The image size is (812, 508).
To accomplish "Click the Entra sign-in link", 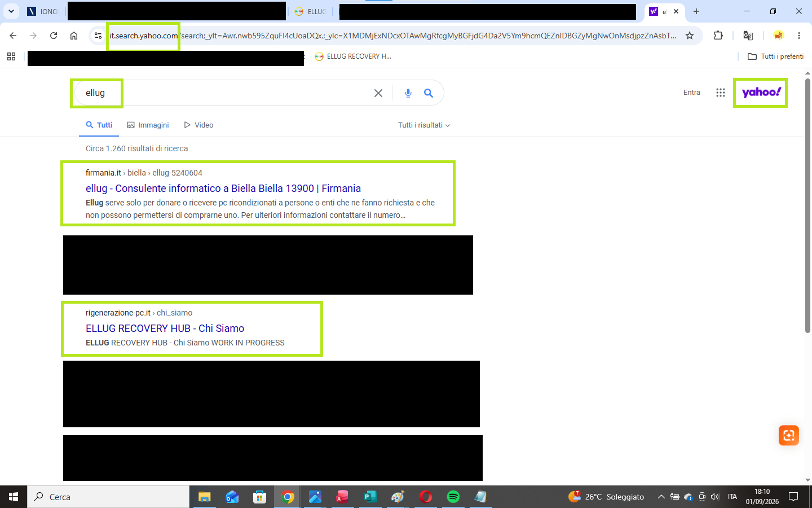I will (x=692, y=93).
